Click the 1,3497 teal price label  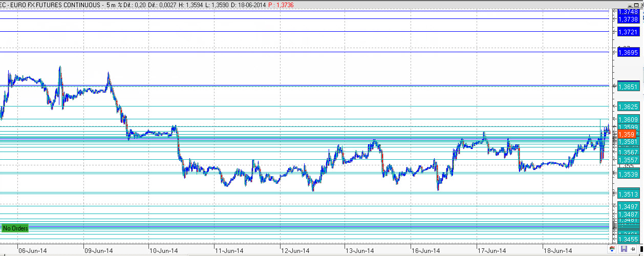point(629,206)
